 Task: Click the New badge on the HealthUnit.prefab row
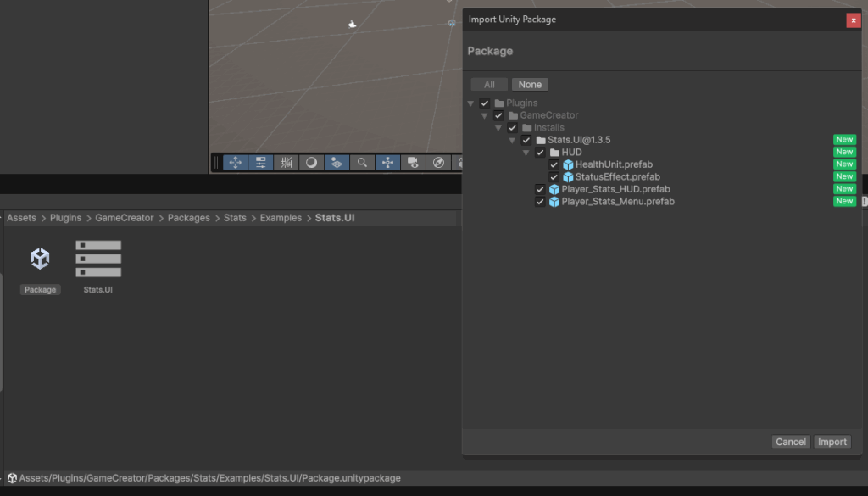point(845,164)
